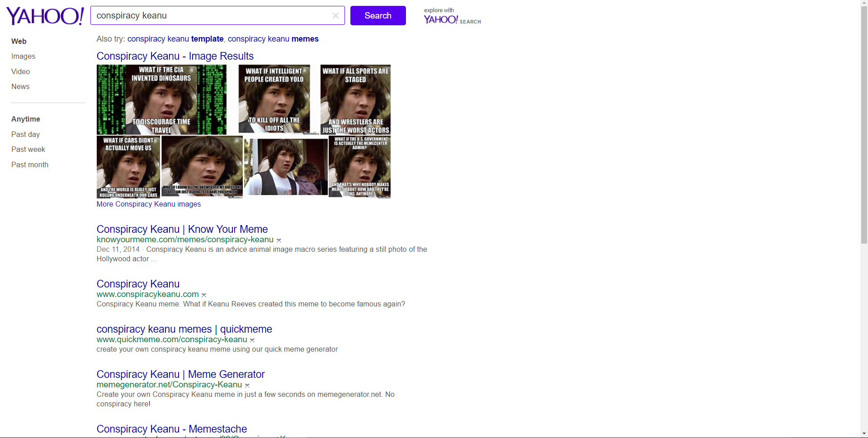
Task: Open dropdown arrow beside memegenerator.net URL
Action: click(247, 386)
